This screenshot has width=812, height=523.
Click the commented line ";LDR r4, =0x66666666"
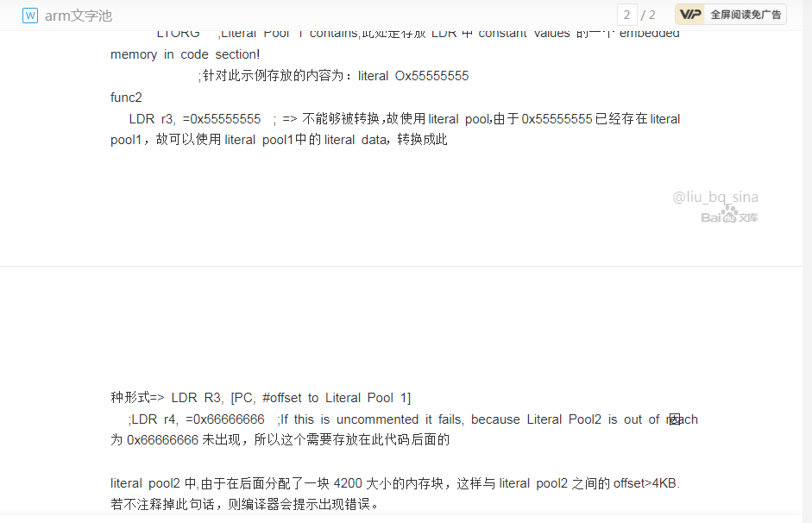(x=196, y=419)
